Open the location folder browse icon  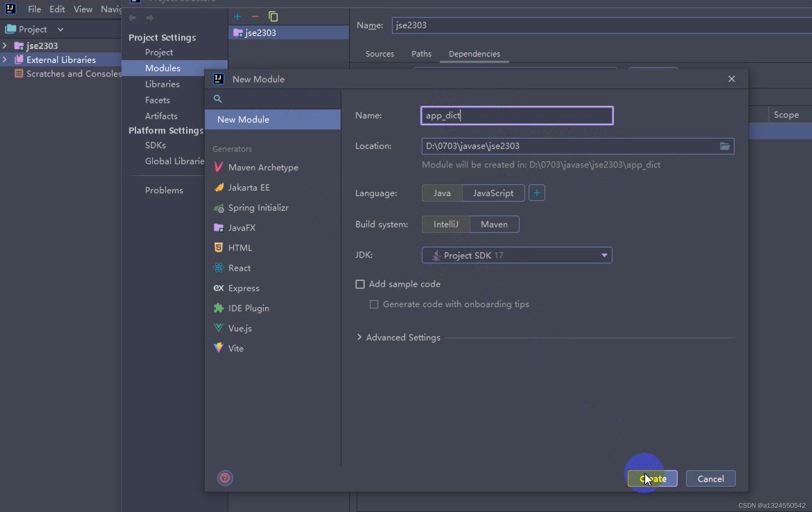pyautogui.click(x=724, y=146)
